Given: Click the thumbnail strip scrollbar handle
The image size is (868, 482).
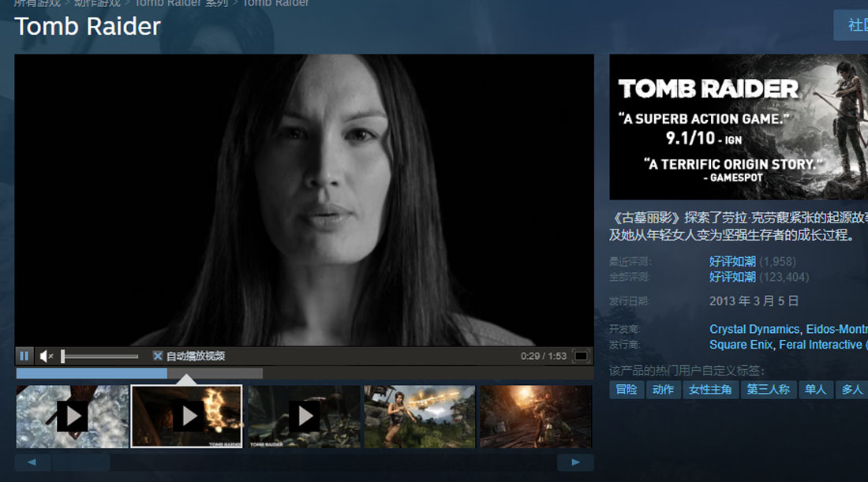Looking at the screenshot, I should tap(80, 462).
